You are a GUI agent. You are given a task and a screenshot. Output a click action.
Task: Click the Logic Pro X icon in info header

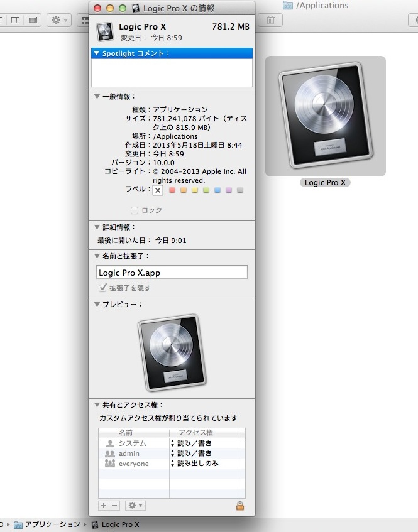coord(104,32)
